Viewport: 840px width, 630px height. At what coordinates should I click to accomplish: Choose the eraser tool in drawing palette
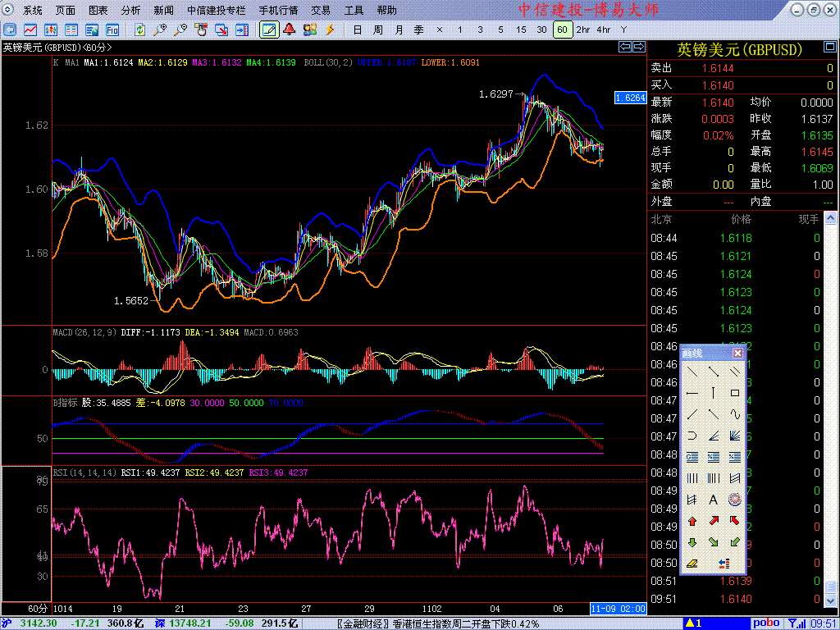point(692,564)
